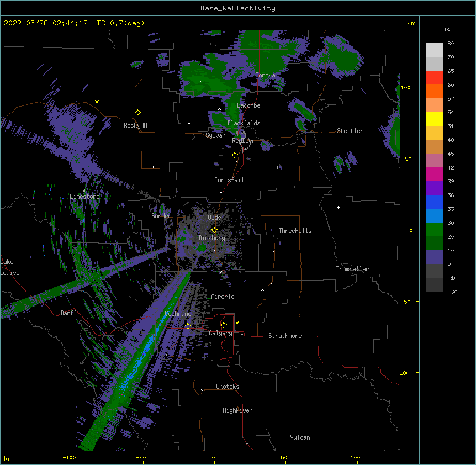Select the red 60-65 dBZ legend swatch
This screenshot has width=476, height=465.
pos(434,77)
